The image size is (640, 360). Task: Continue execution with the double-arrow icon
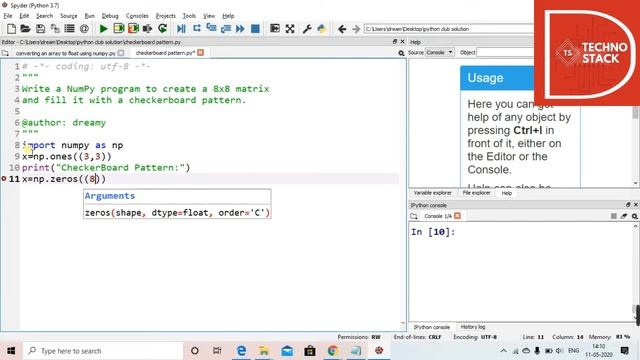pyautogui.click(x=240, y=29)
